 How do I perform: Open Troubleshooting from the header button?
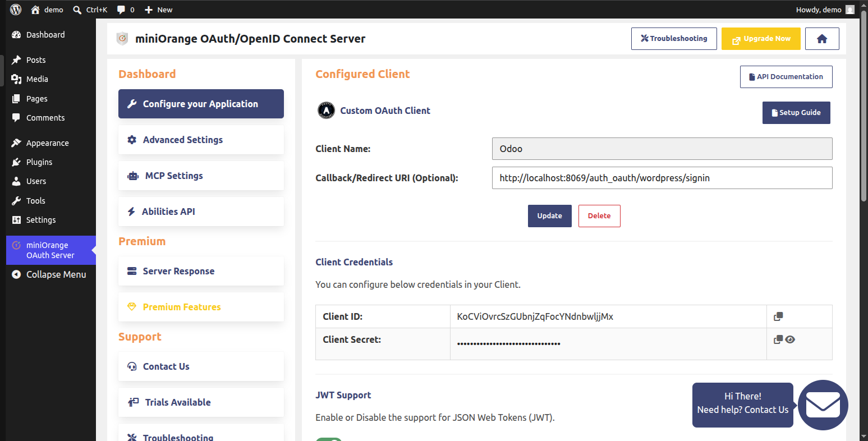point(674,39)
